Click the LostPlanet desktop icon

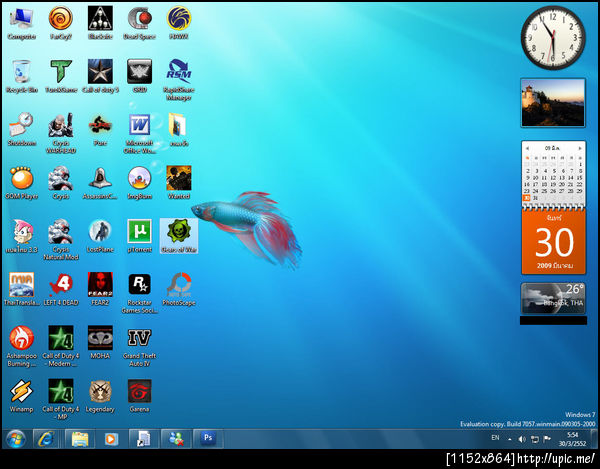coord(100,236)
